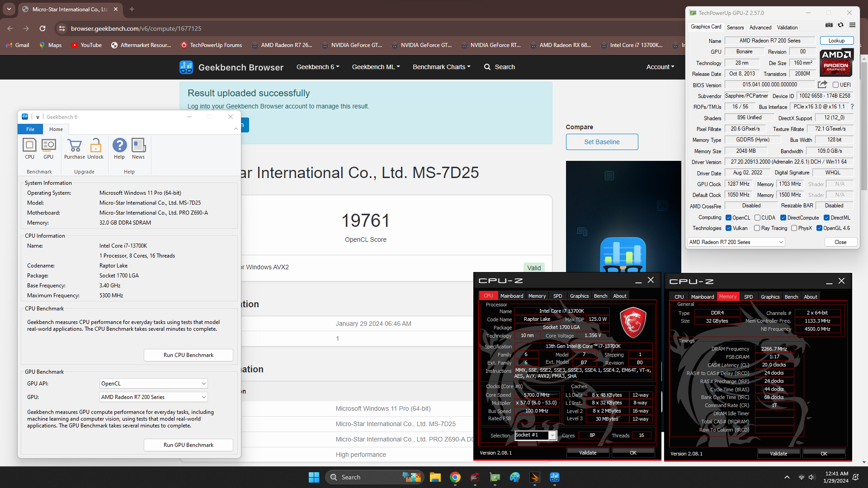Open File Explorer from taskbar
This screenshot has height=488, width=868.
coord(435,477)
